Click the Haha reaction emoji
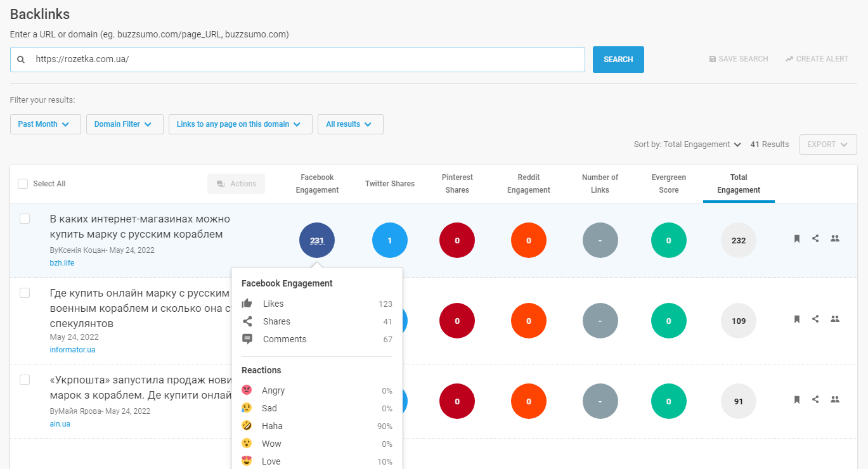Image resolution: width=868 pixels, height=469 pixels. [x=247, y=426]
